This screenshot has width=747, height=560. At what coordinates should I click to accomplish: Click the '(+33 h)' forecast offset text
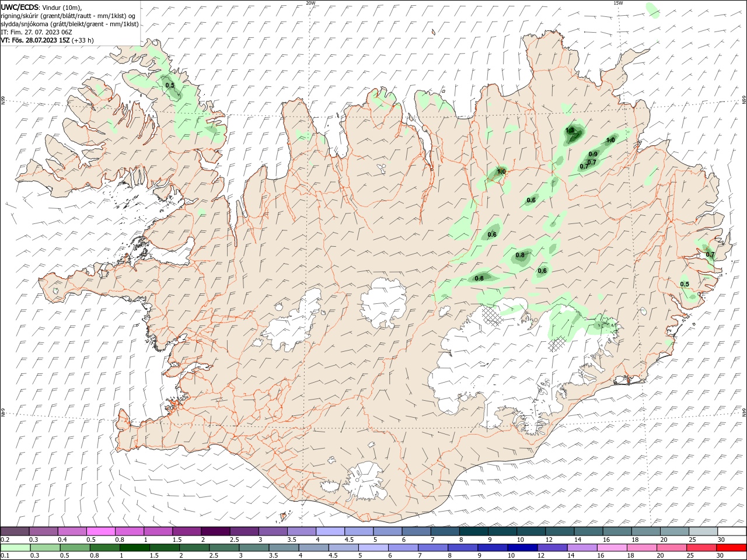coord(83,40)
